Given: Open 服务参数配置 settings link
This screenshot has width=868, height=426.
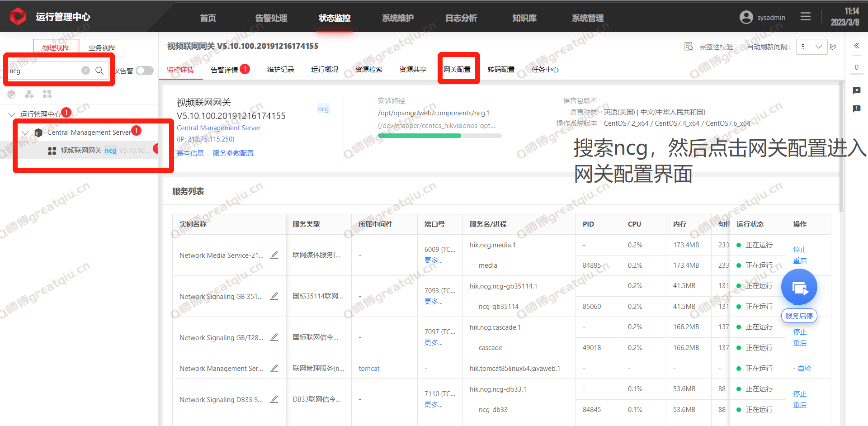Looking at the screenshot, I should [233, 153].
